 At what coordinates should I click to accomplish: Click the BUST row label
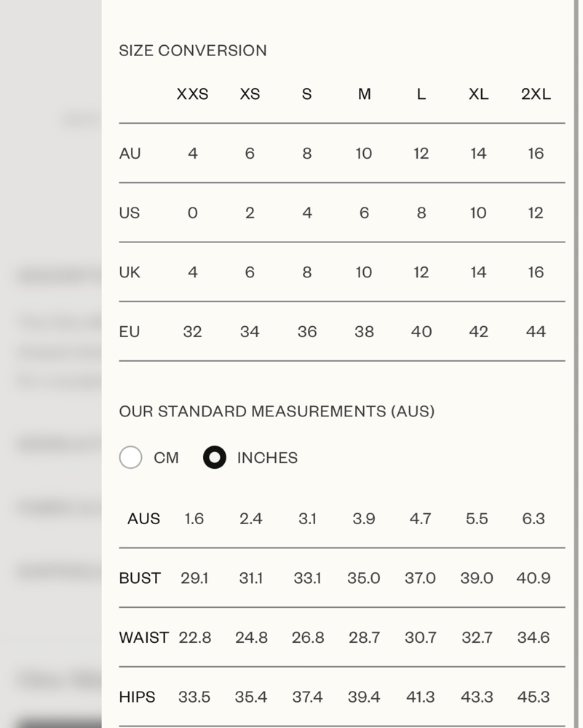(x=140, y=578)
